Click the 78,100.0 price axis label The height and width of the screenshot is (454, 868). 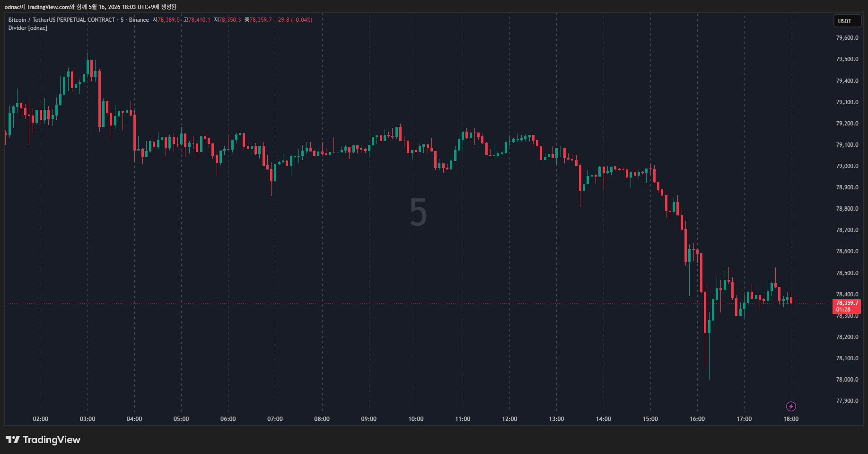point(847,358)
